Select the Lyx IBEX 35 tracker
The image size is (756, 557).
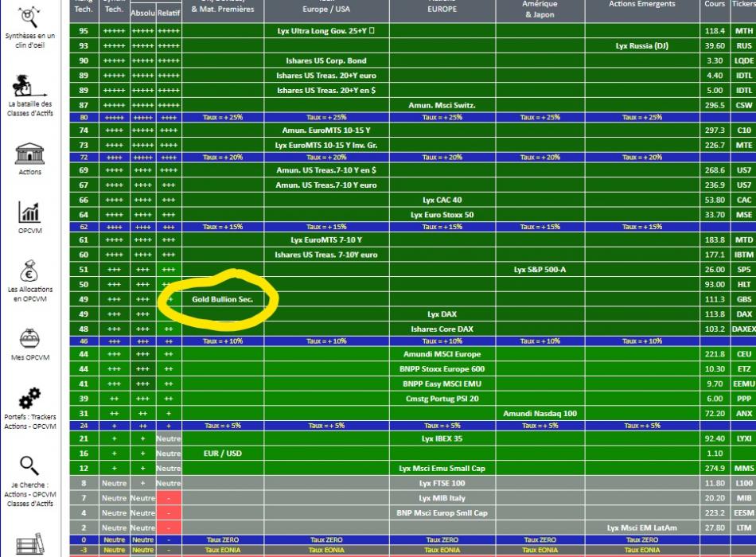[x=442, y=439]
